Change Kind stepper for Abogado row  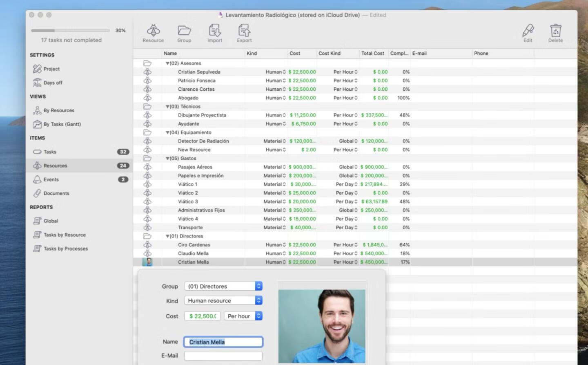[x=284, y=98]
